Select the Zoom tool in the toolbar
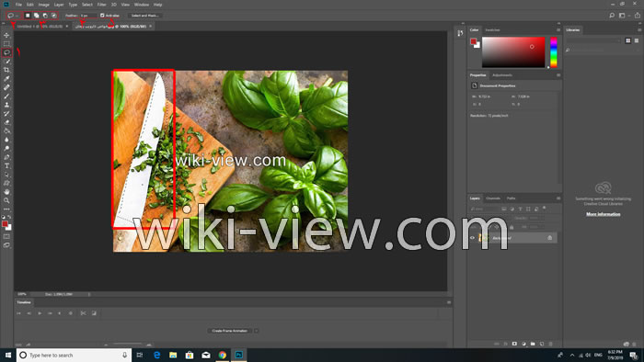The image size is (644, 362). coord(6,200)
